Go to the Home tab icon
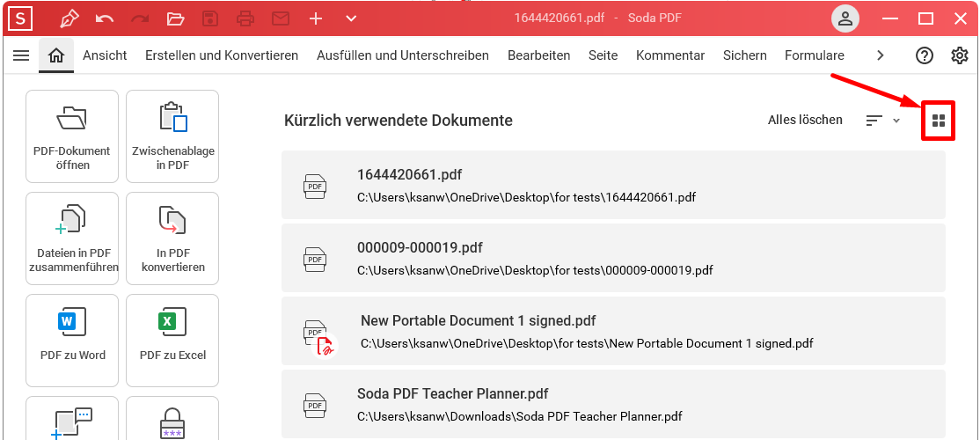 click(56, 55)
